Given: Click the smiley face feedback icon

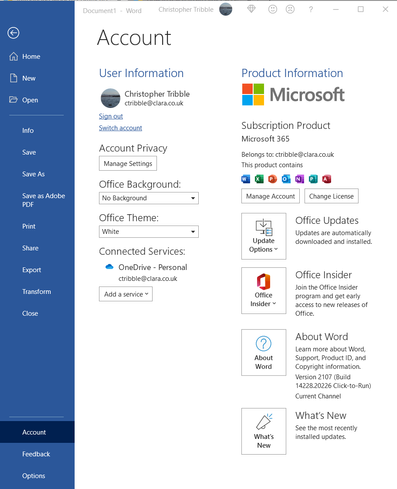Looking at the screenshot, I should click(x=273, y=9).
